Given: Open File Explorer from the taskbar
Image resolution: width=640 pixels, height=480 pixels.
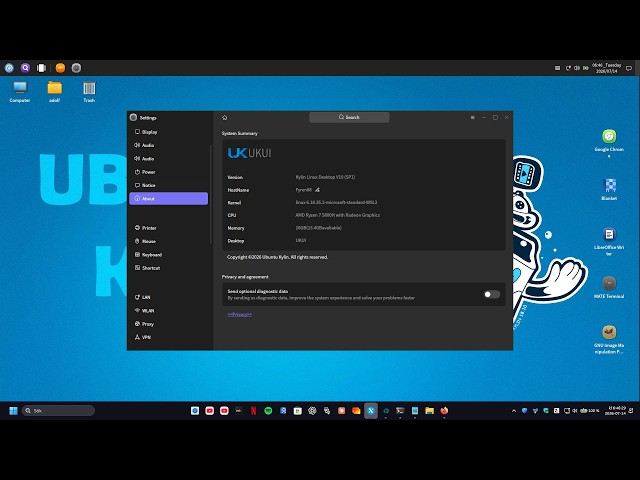Looking at the screenshot, I should click(x=429, y=411).
